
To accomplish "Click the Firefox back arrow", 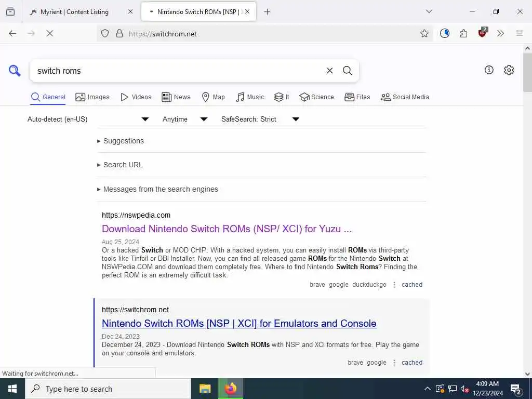I will coord(12,33).
